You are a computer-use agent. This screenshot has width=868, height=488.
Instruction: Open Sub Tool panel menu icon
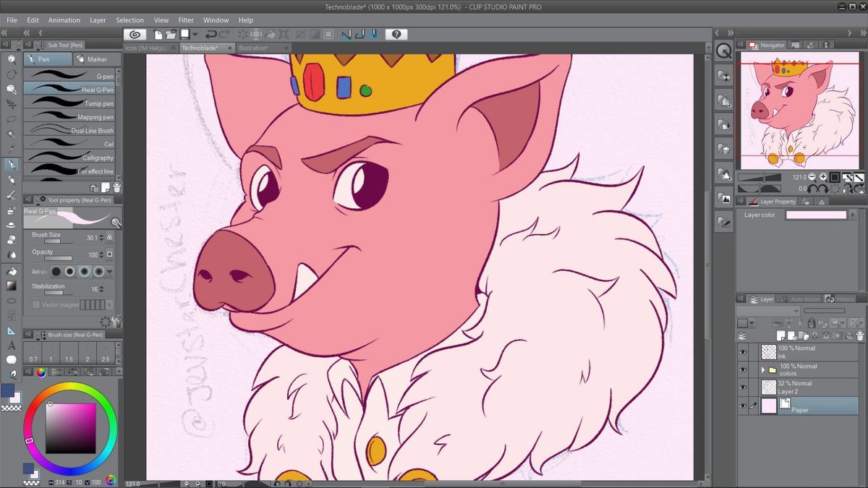tap(29, 45)
